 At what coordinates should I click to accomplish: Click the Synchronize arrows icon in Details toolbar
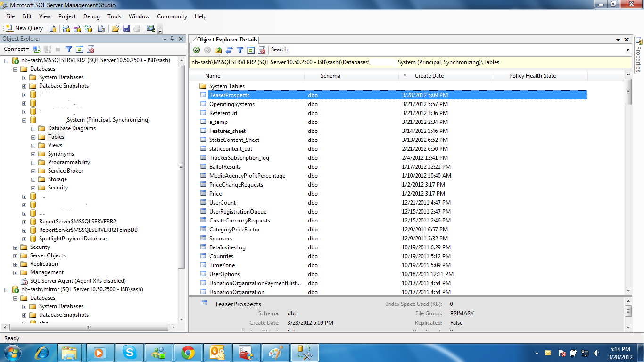(x=229, y=50)
